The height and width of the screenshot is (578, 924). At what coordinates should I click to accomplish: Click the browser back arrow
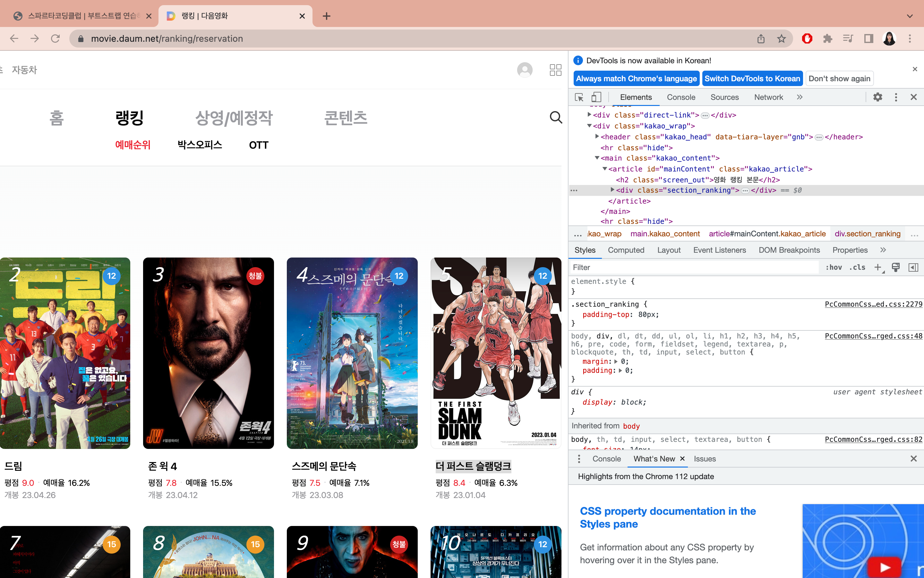click(x=14, y=39)
